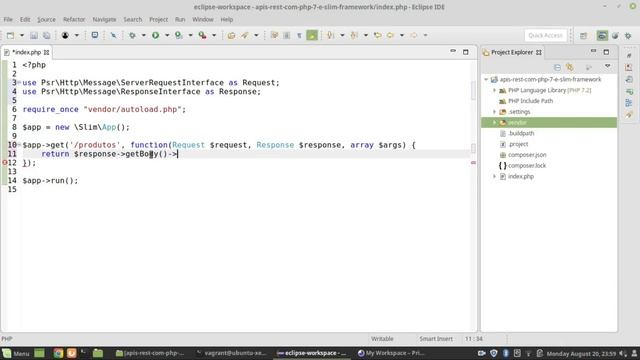Viewport: 640px width, 360px height.
Task: Toggle Block Selection Mode icon
Action: pos(287,36)
